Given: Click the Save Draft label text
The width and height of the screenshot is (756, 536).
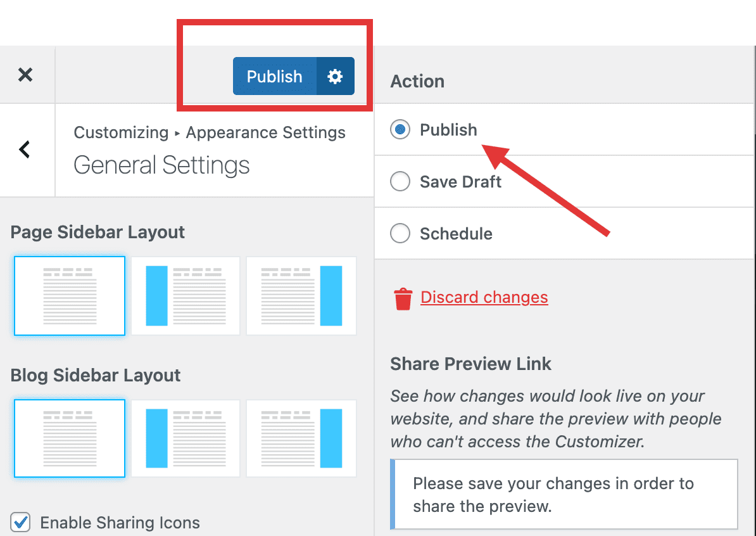Looking at the screenshot, I should [x=460, y=182].
